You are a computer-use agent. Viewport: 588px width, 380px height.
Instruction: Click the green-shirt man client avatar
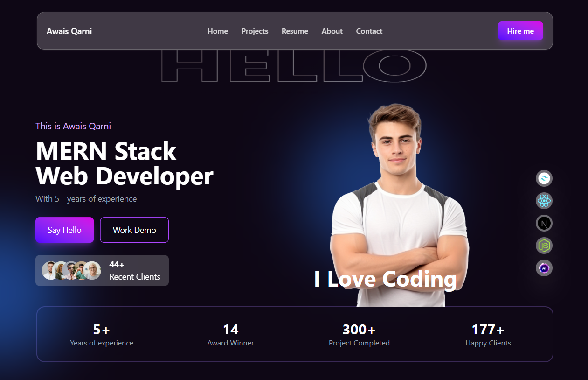pyautogui.click(x=80, y=272)
